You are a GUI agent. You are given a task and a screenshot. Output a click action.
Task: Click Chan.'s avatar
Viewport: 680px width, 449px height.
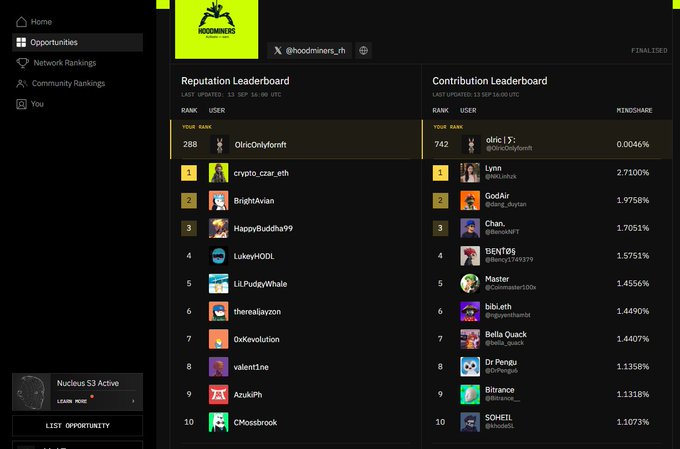(470, 228)
